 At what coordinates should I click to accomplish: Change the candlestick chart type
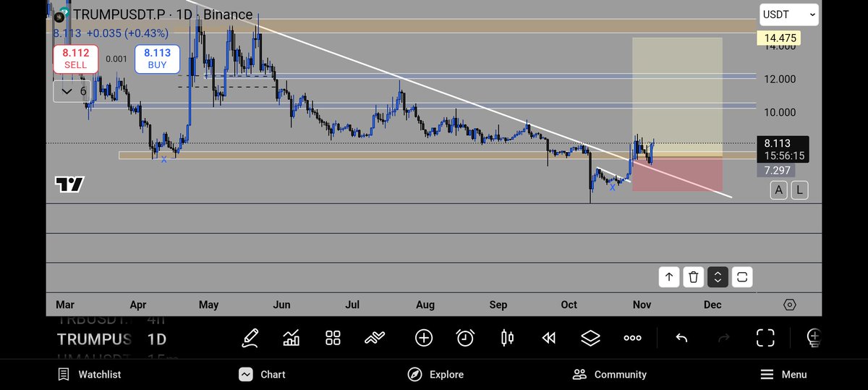tap(507, 337)
